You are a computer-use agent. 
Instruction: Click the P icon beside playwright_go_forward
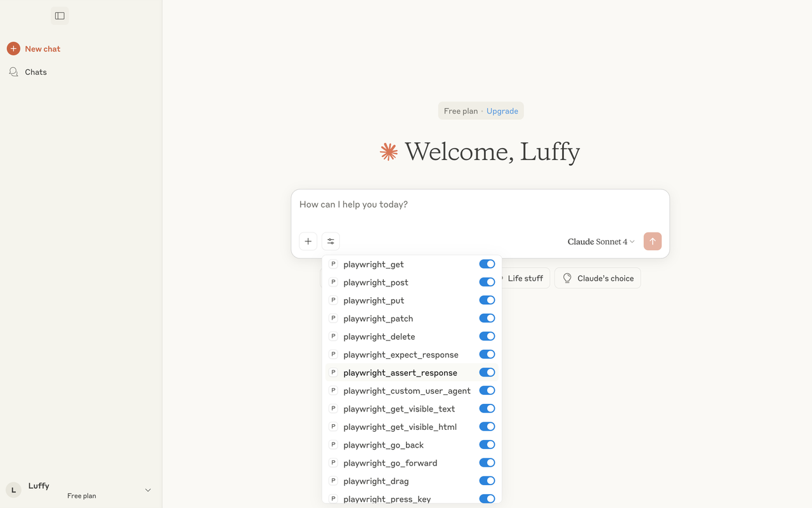tap(333, 463)
